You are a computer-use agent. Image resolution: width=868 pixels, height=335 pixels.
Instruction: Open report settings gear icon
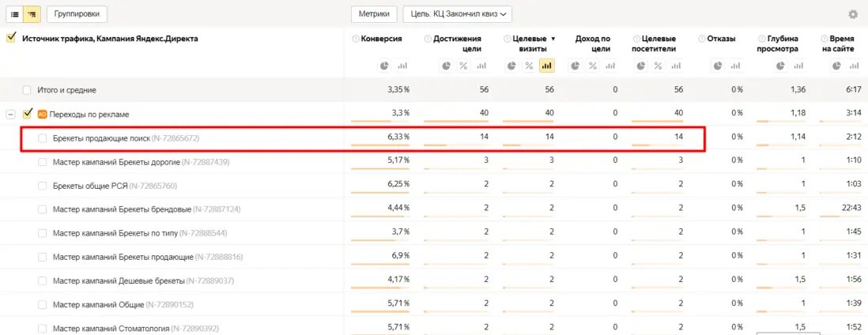point(853,14)
